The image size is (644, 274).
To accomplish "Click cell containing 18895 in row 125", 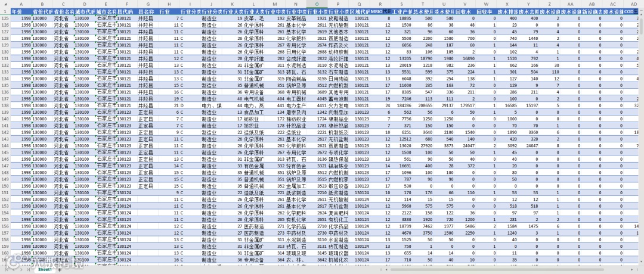I will point(402,18).
